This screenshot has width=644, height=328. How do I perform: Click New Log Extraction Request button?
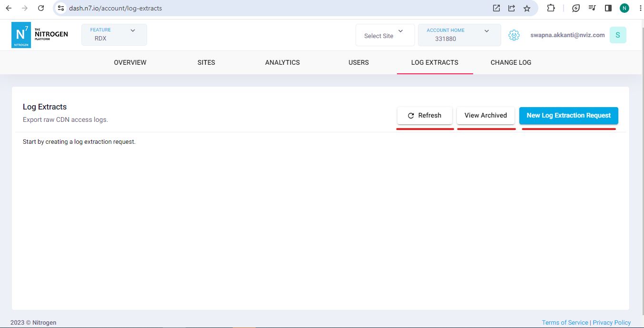(x=568, y=115)
